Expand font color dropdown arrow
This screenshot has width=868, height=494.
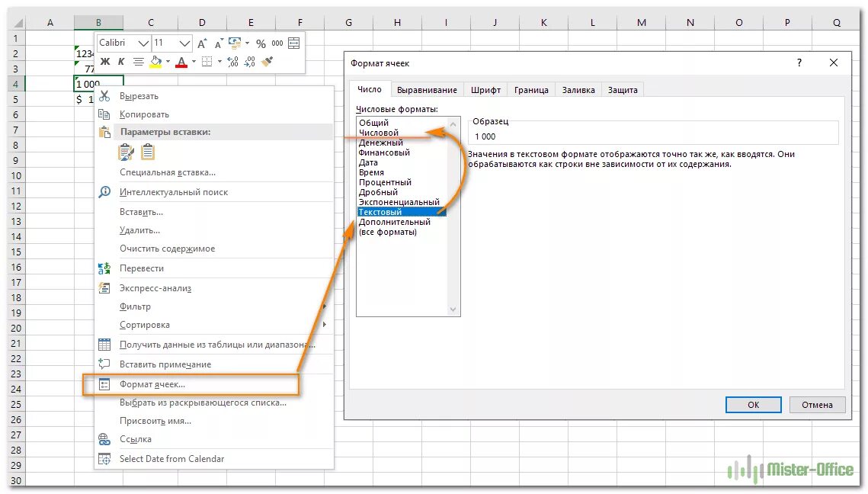coord(194,62)
